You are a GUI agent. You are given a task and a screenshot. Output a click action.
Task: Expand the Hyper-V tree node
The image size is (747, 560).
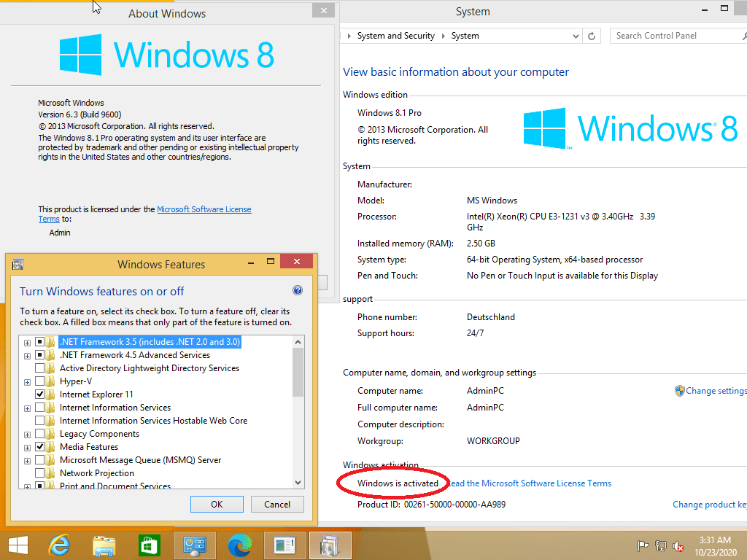point(27,382)
